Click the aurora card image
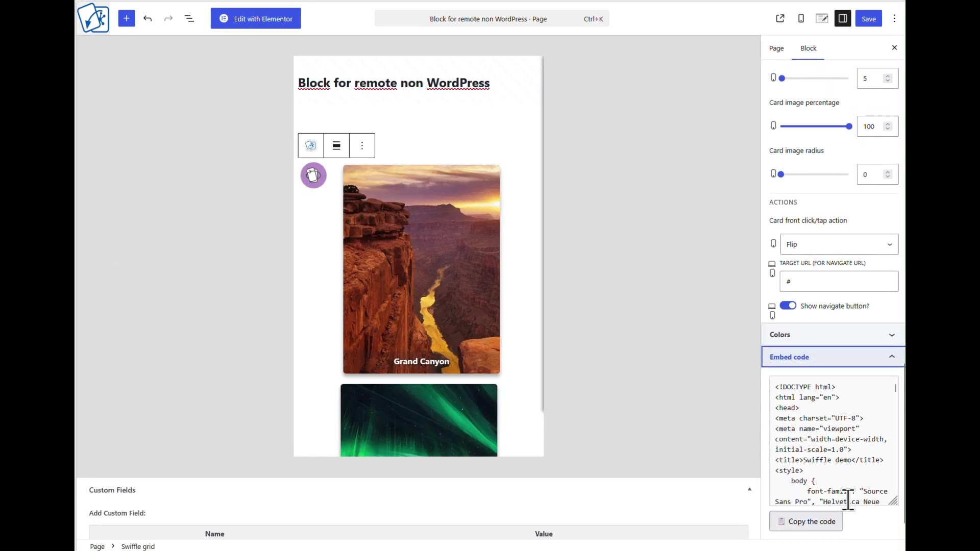This screenshot has height=551, width=980. click(419, 420)
